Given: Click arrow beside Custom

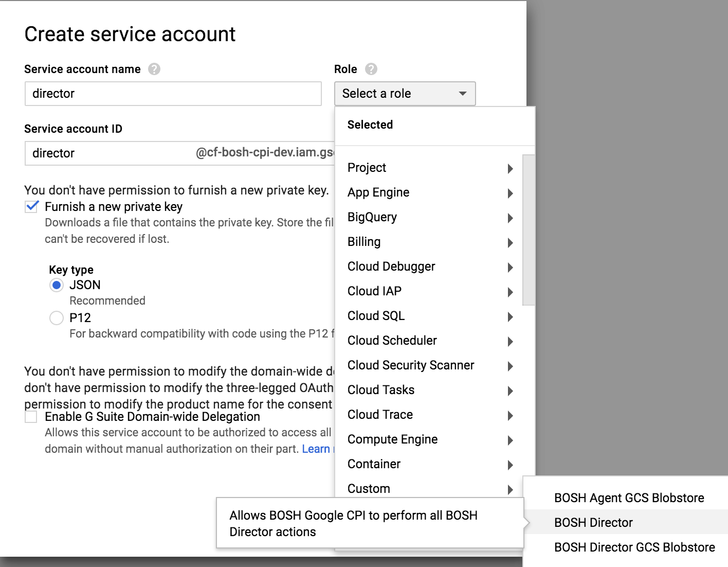Looking at the screenshot, I should (510, 489).
